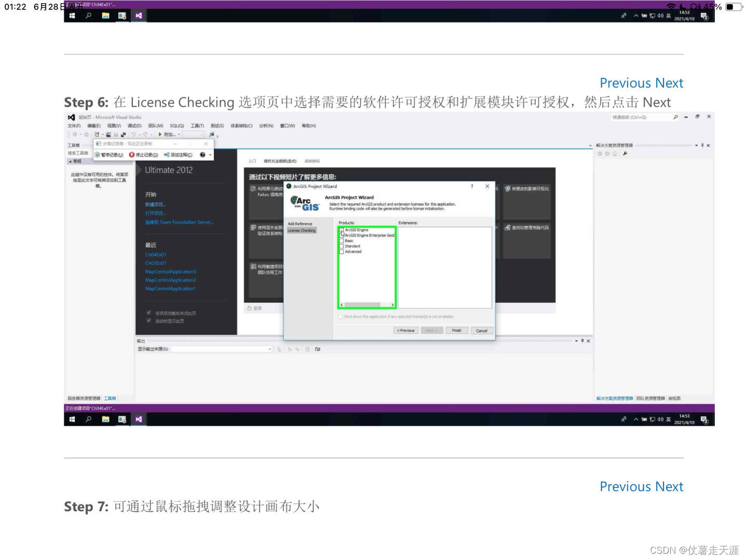747x560 pixels.
Task: Click the Open File toolbar icon
Action: coord(108,134)
